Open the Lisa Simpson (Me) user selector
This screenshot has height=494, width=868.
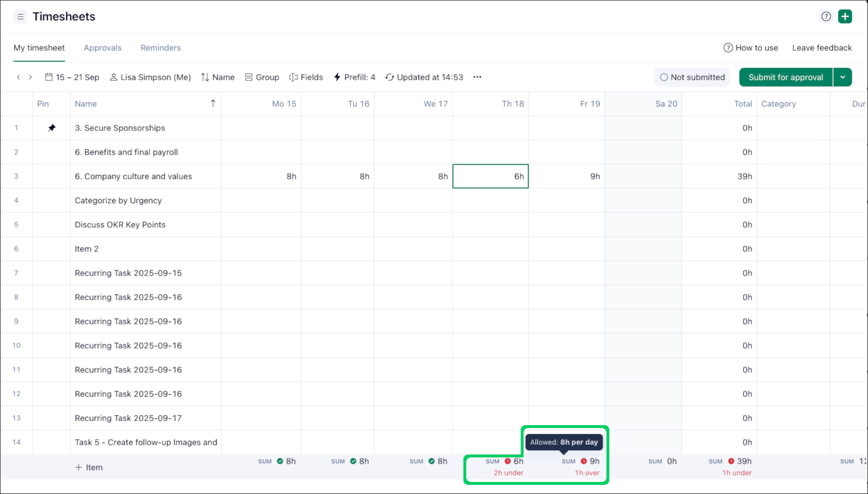(x=150, y=77)
